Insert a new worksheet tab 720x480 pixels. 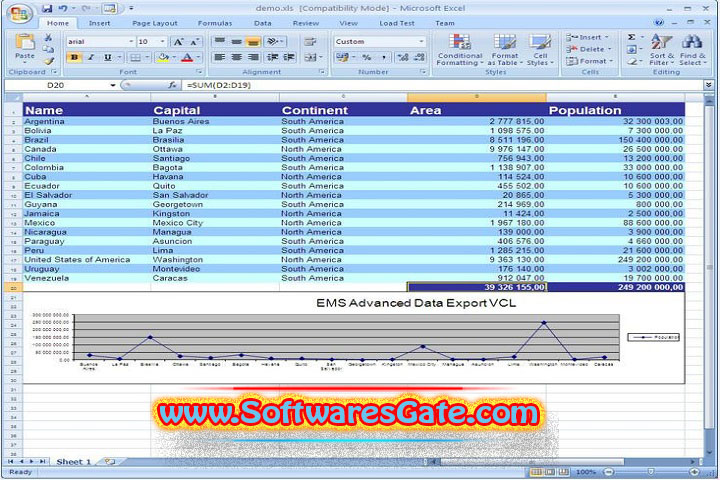[x=109, y=461]
